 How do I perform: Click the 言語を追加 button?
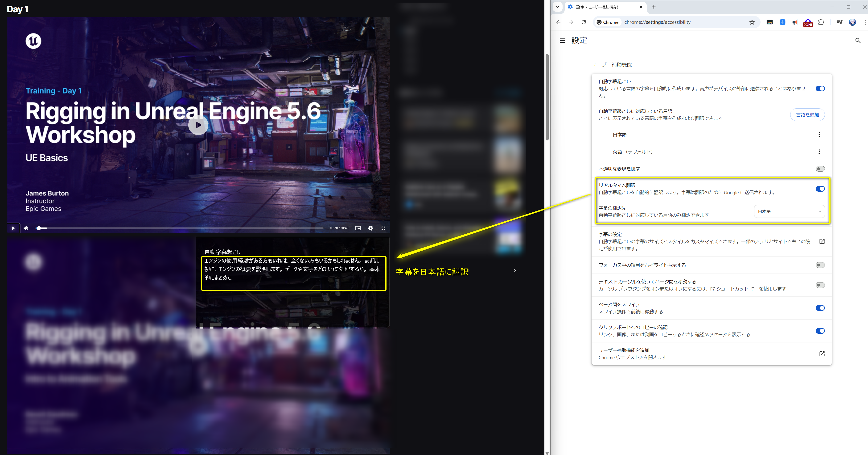click(x=807, y=115)
